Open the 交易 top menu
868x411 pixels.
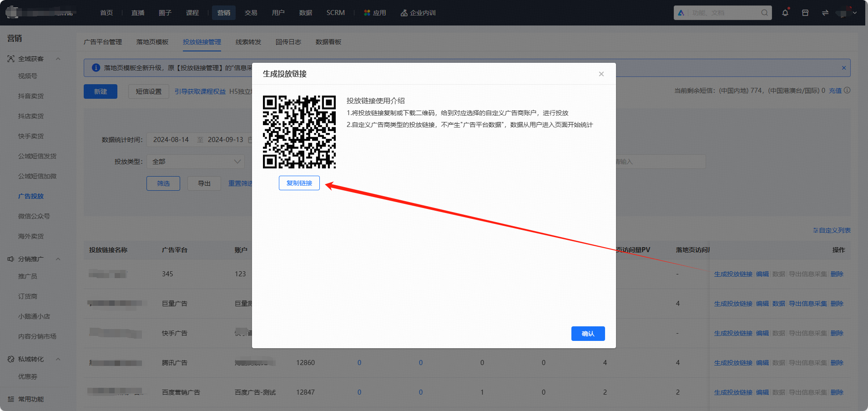tap(251, 13)
